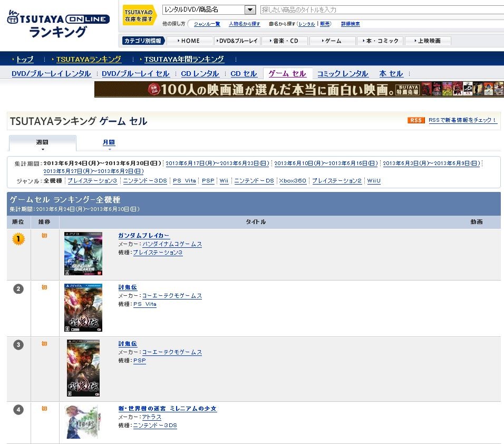Click the レンタル link under 曲名から探す

coord(307,24)
